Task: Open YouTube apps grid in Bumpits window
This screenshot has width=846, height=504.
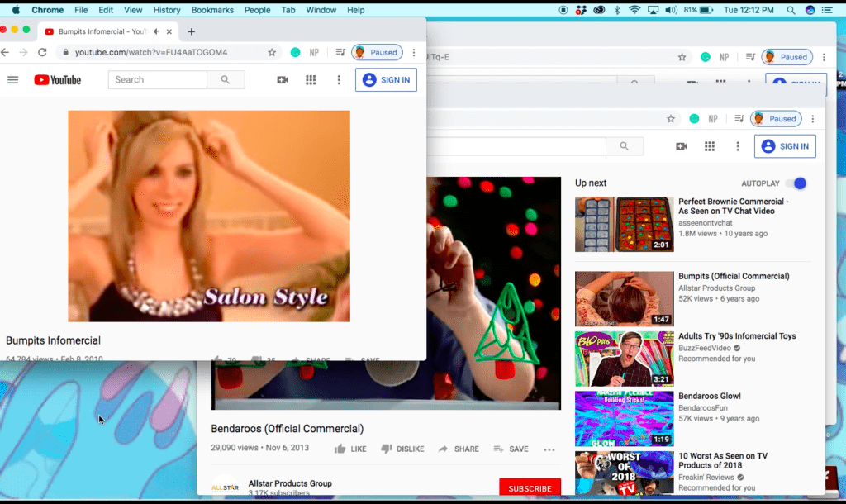Action: click(x=311, y=80)
